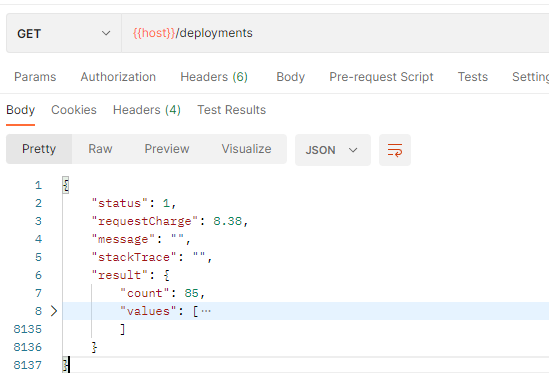Image resolution: width=549 pixels, height=373 pixels.
Task: Switch to the Authorization tab
Action: click(118, 77)
